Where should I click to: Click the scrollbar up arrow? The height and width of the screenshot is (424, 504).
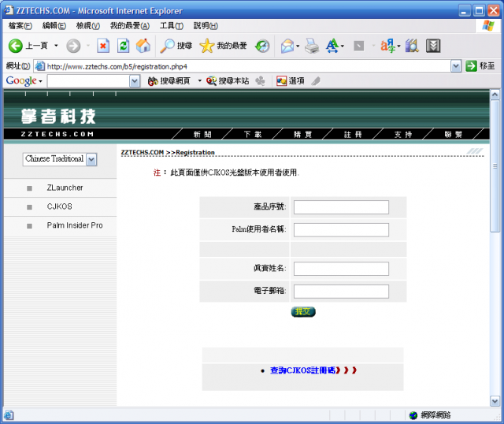[x=495, y=95]
